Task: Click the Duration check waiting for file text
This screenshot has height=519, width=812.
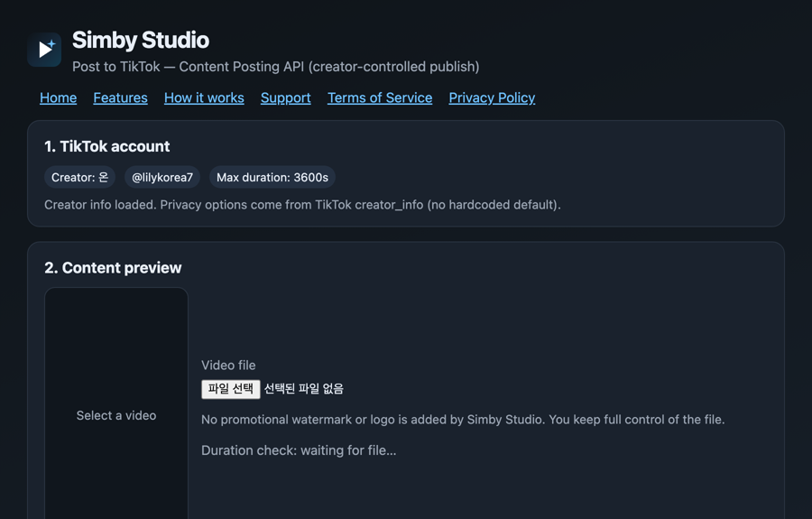Action: [299, 450]
